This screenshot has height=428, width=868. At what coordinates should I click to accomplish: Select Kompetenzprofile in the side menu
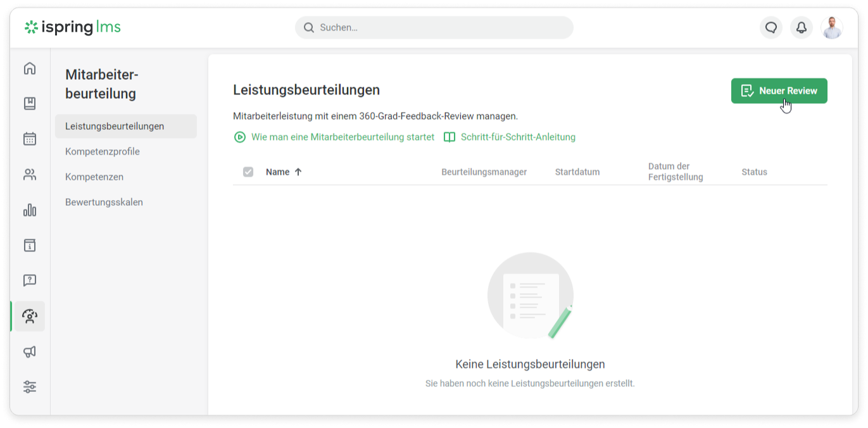[103, 152]
